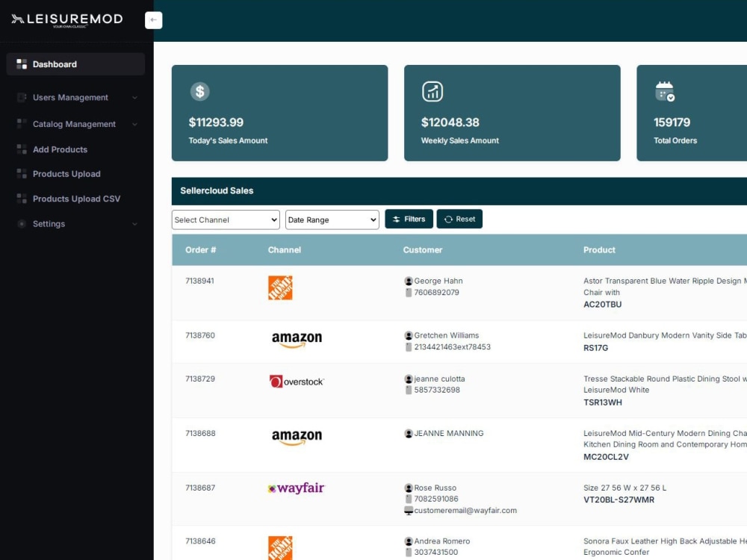
Task: Click order number 7138688
Action: [x=200, y=433]
